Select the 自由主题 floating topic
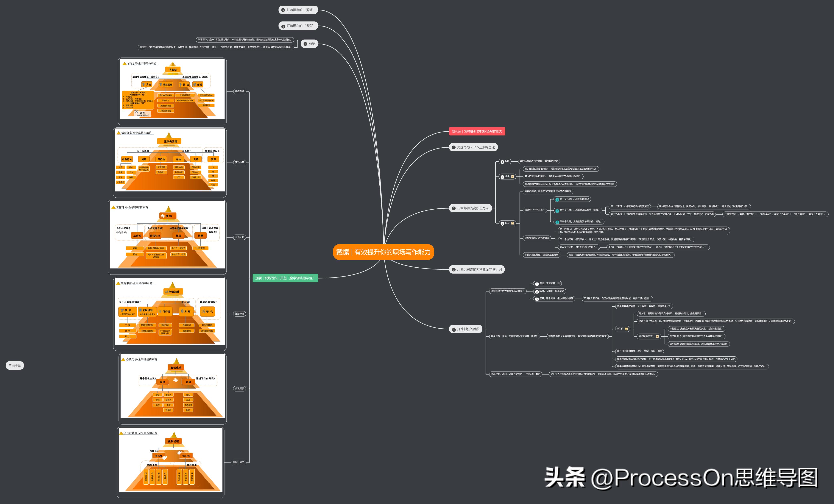834x504 pixels. point(15,366)
